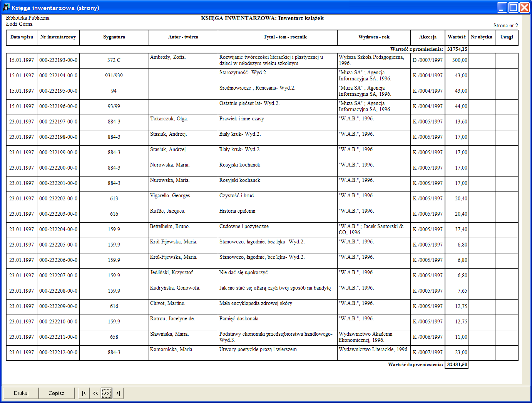
Task: Click the 'Sygnatura' column header
Action: tap(114, 37)
